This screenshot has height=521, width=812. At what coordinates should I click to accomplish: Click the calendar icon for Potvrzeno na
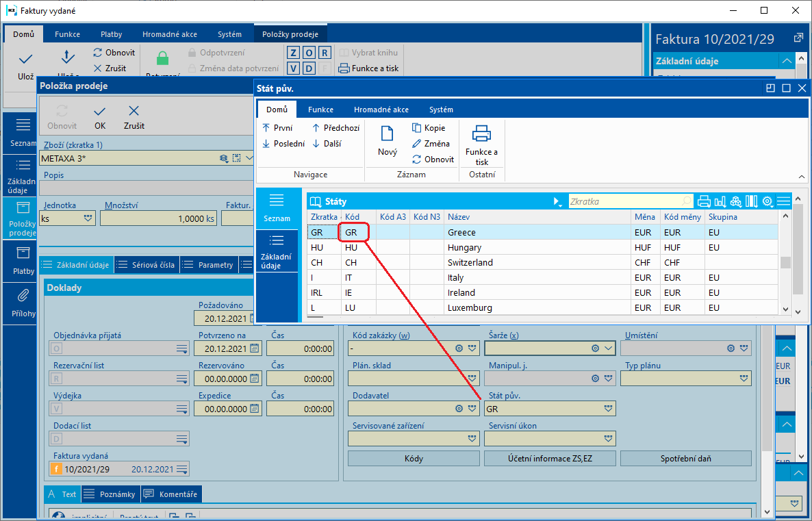point(254,348)
